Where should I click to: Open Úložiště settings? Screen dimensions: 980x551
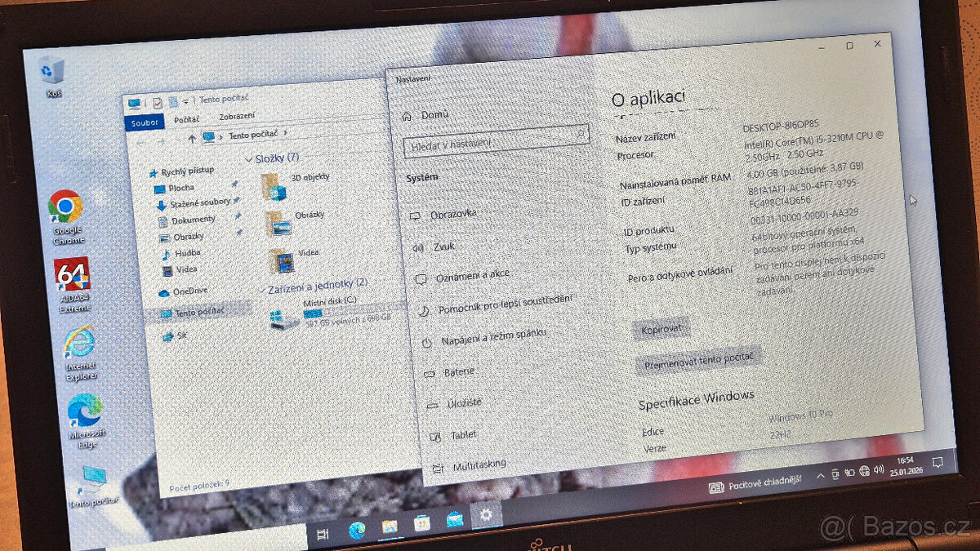[x=454, y=403]
